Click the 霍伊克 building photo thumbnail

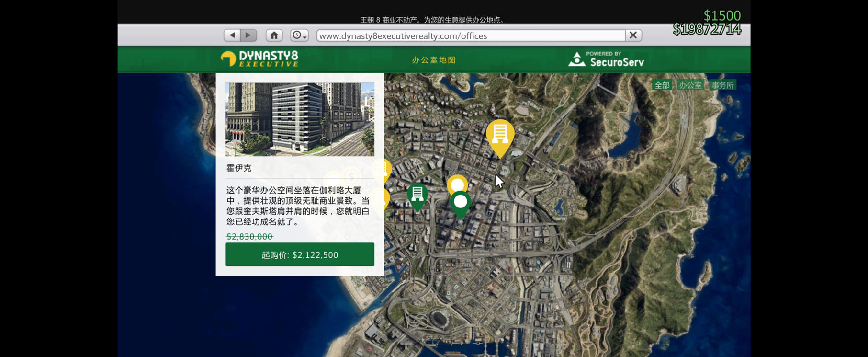point(300,119)
